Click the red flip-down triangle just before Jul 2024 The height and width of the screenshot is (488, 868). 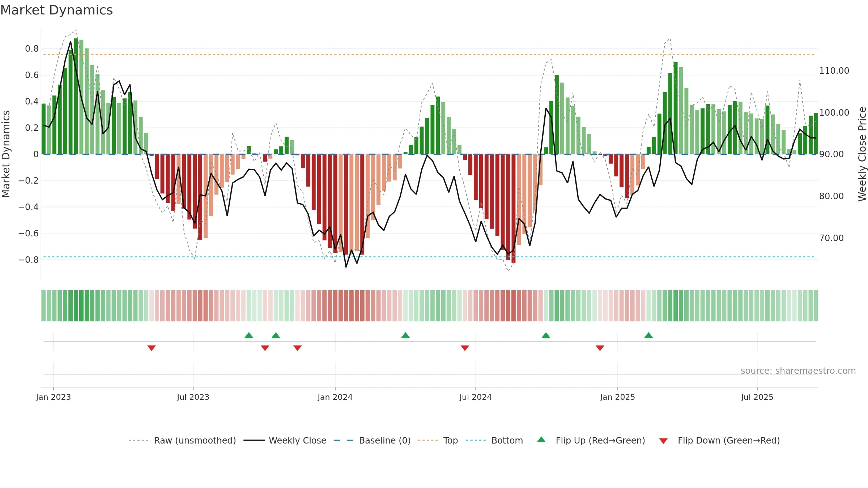465,348
